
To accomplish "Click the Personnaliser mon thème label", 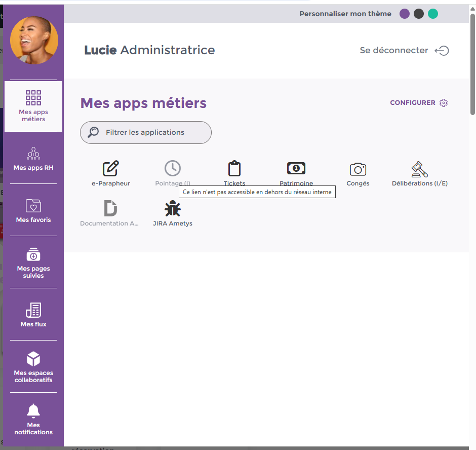I will pyautogui.click(x=345, y=14).
